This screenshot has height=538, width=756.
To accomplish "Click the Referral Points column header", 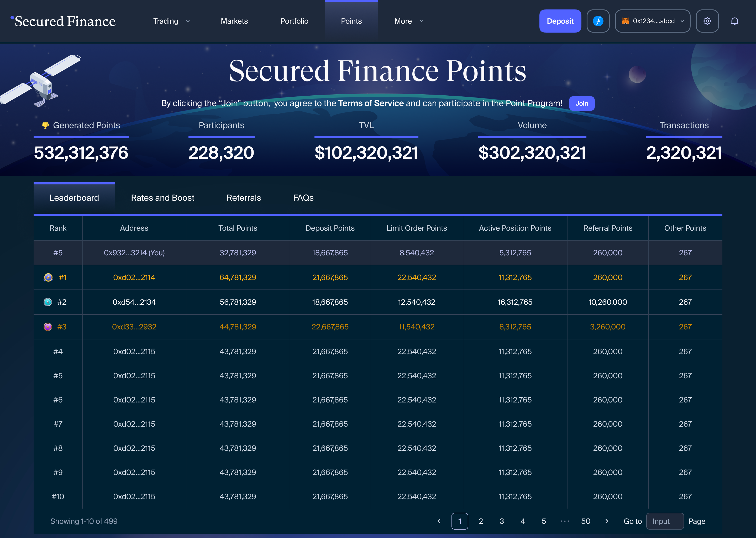I will (x=608, y=228).
